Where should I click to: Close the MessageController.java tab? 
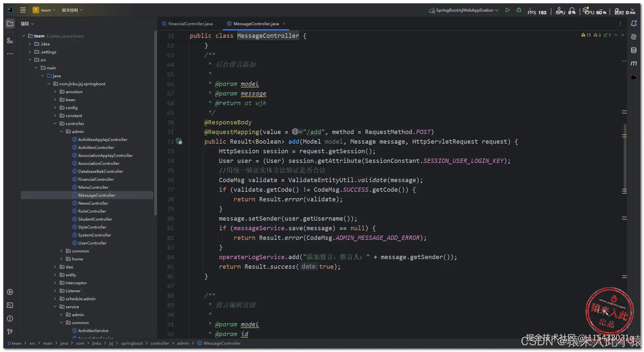(284, 24)
